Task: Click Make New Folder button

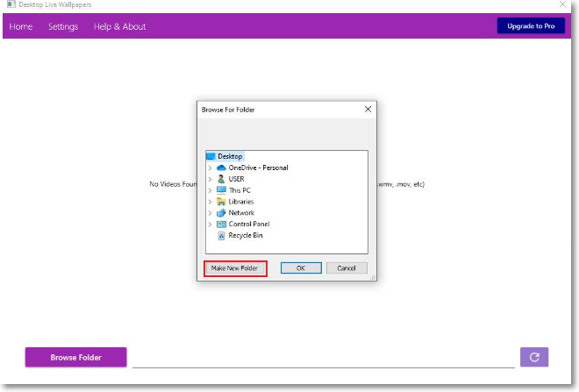Action: point(234,268)
